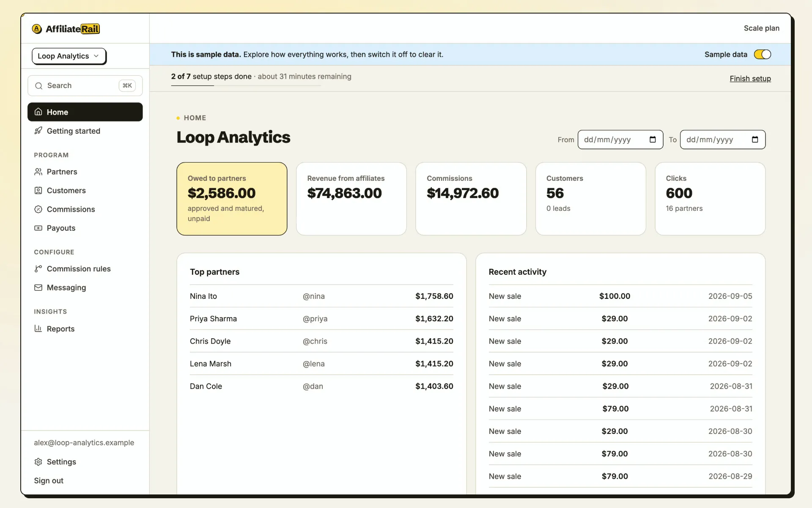The height and width of the screenshot is (508, 812).
Task: Open the Partners section
Action: point(85,171)
